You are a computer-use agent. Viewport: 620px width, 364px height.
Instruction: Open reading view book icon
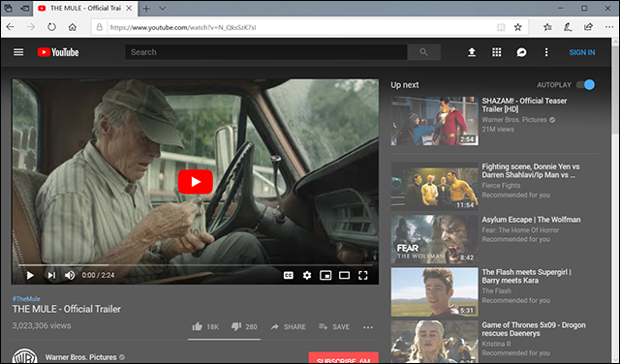[x=501, y=27]
